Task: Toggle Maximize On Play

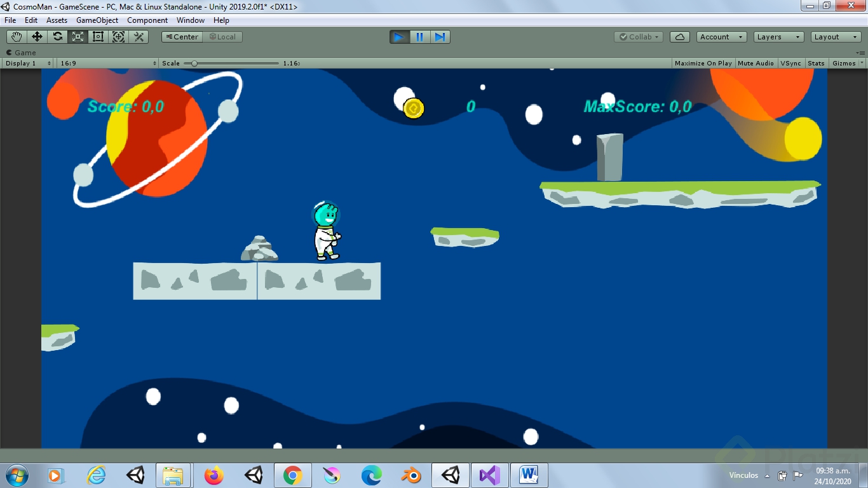Action: 703,63
